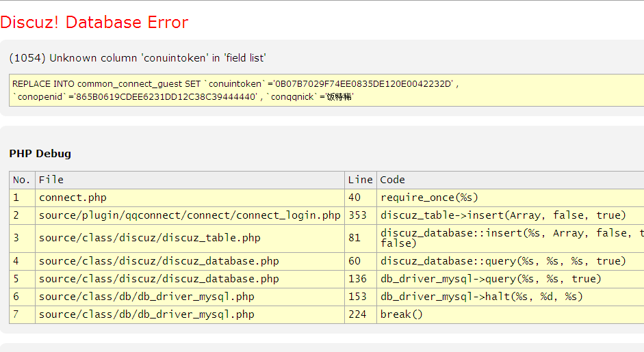Click the break() code cell

click(x=402, y=314)
